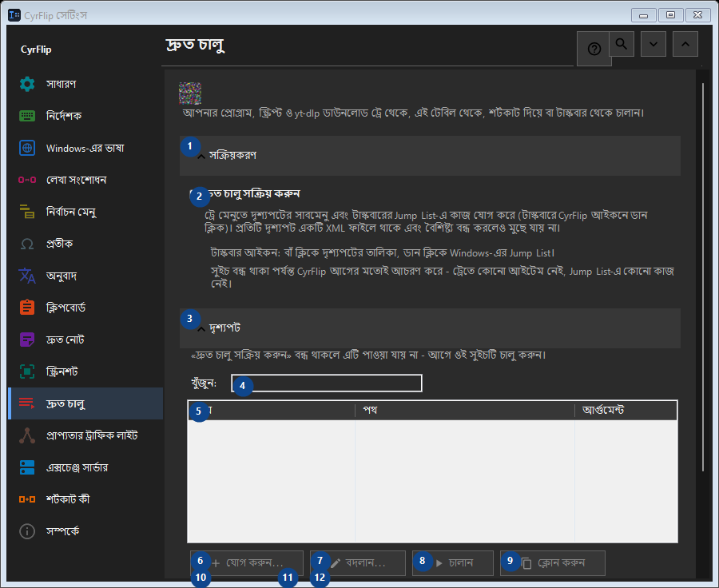Open the দ্রুত নোট note icon
The image size is (719, 588).
coord(27,340)
